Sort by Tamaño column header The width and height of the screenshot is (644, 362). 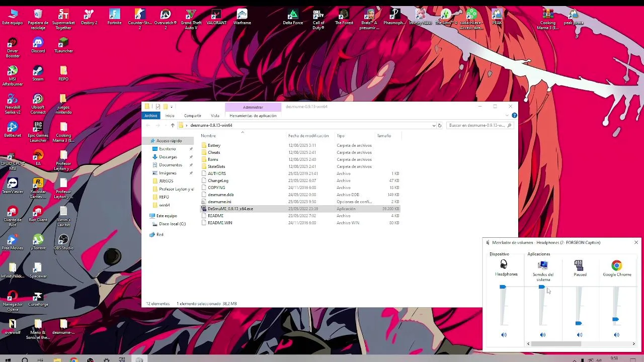click(x=384, y=136)
